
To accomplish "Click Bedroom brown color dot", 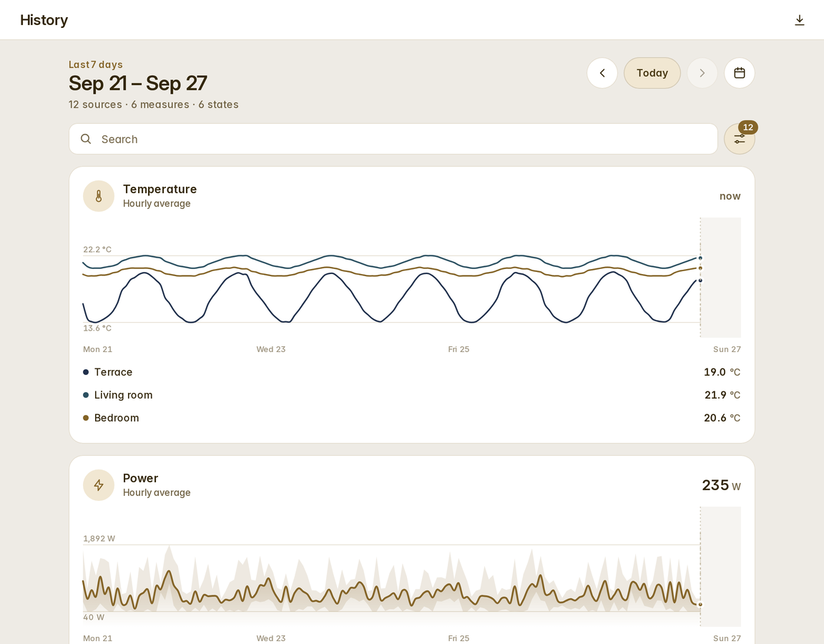I will [x=86, y=418].
